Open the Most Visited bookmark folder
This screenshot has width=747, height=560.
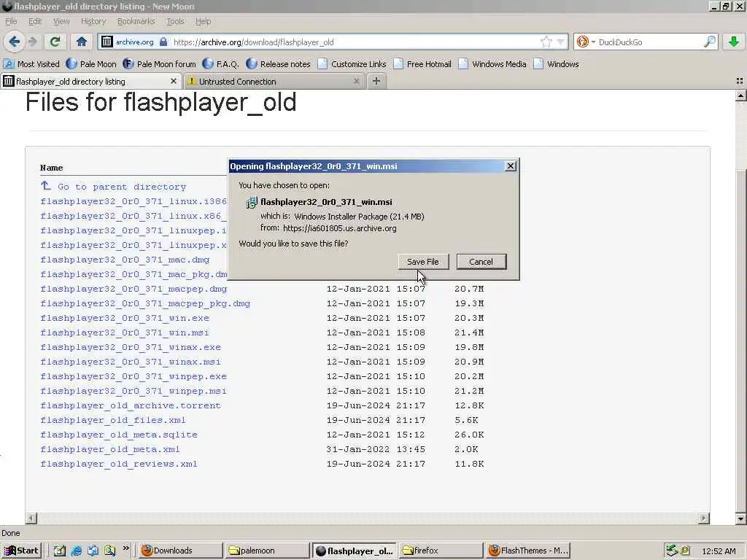click(x=31, y=64)
